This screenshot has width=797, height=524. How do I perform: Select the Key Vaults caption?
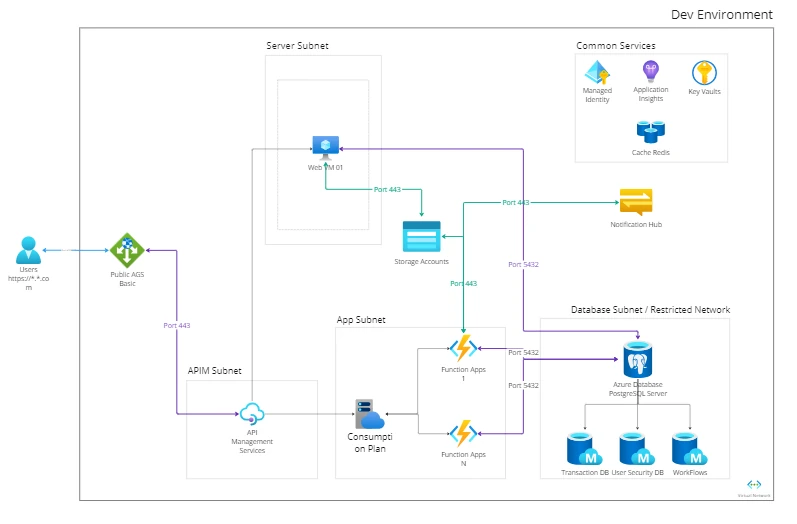coord(704,91)
